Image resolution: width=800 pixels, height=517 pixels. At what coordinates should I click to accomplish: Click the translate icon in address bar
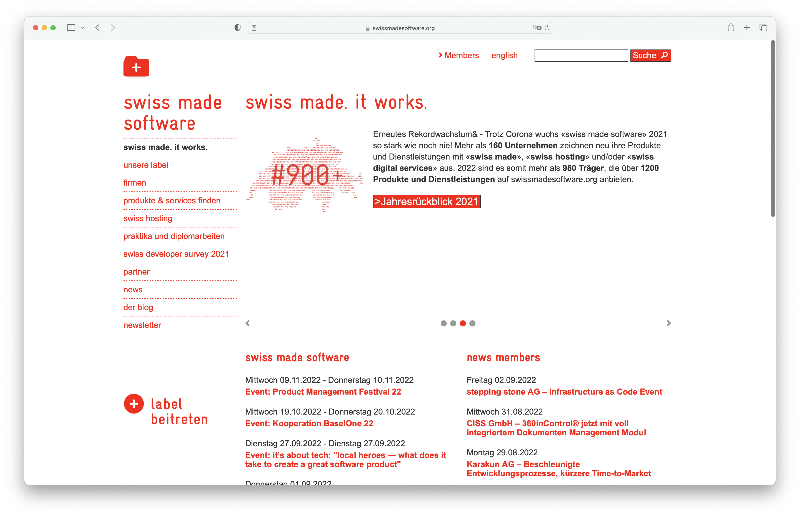pyautogui.click(x=536, y=28)
